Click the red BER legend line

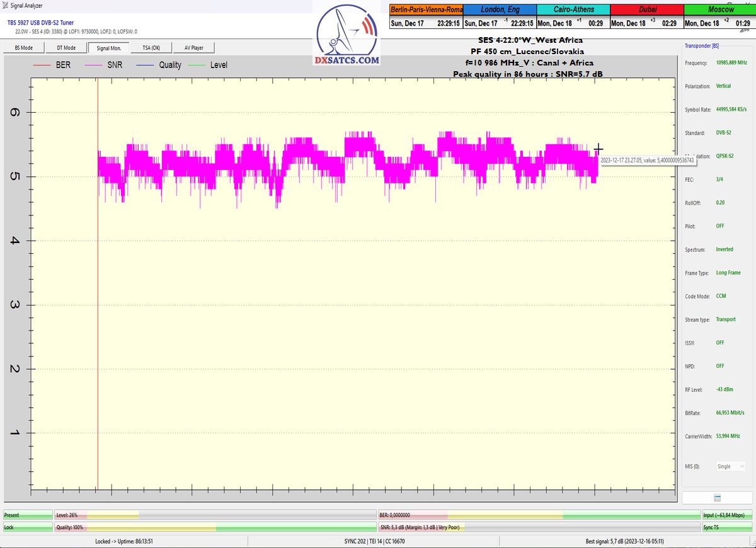42,65
